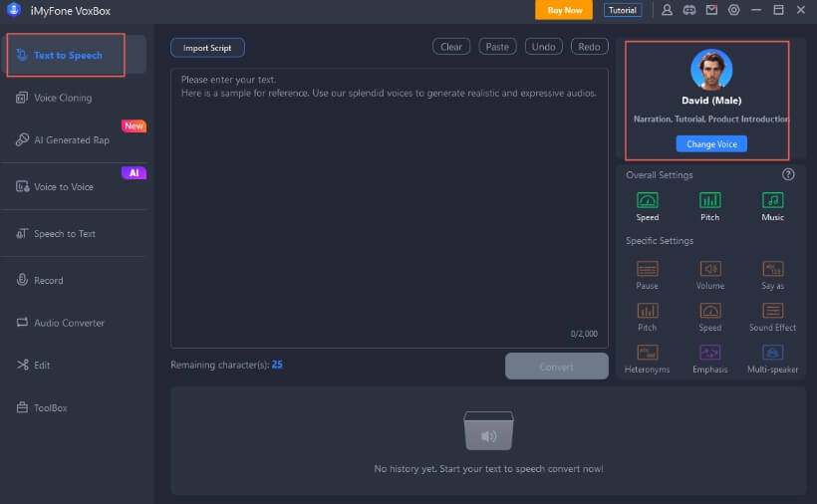Open the Text to Speech section

click(73, 55)
